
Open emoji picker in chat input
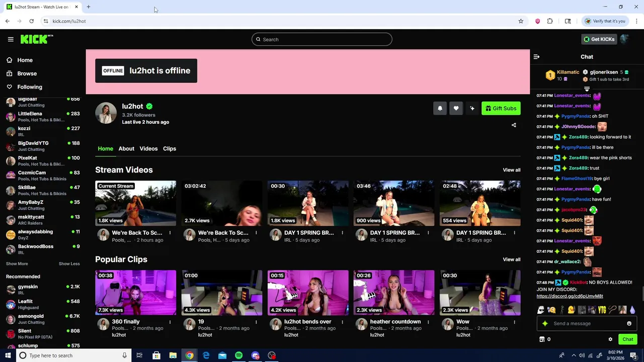pyautogui.click(x=629, y=323)
